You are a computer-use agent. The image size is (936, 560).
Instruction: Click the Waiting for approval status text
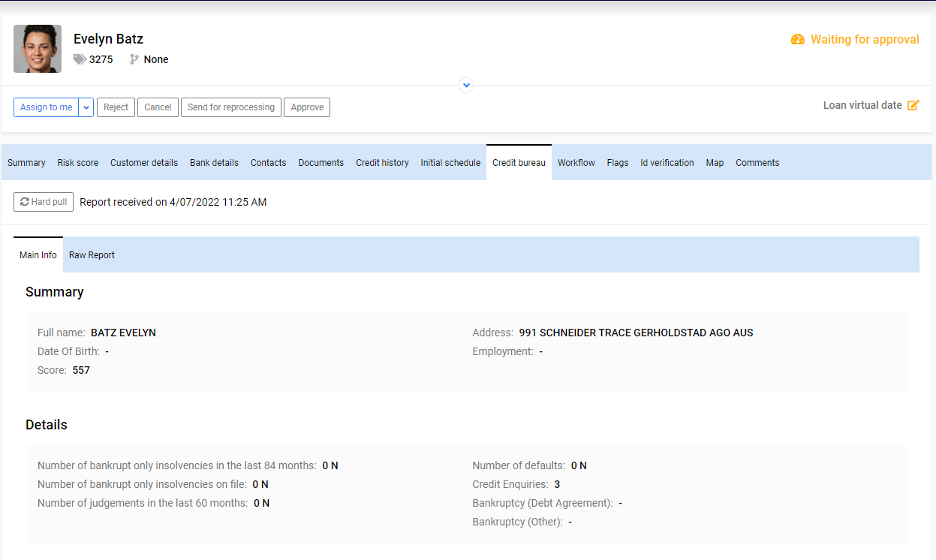865,40
